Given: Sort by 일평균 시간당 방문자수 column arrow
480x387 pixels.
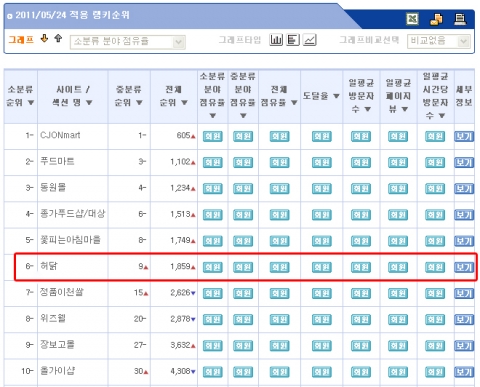Looking at the screenshot, I should tap(442, 116).
